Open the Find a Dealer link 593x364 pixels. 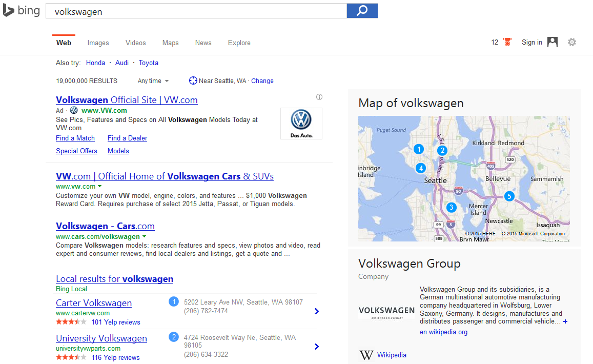point(127,138)
